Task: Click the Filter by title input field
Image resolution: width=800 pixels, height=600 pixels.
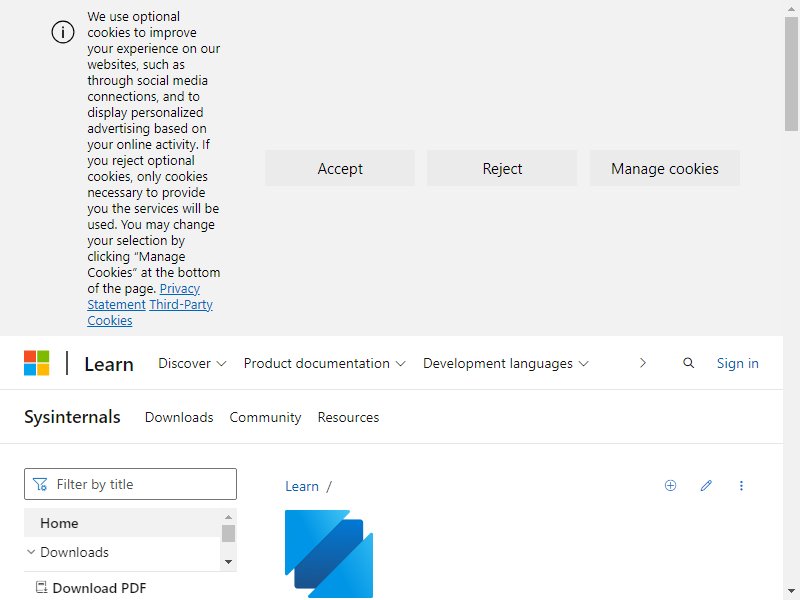Action: click(x=131, y=484)
